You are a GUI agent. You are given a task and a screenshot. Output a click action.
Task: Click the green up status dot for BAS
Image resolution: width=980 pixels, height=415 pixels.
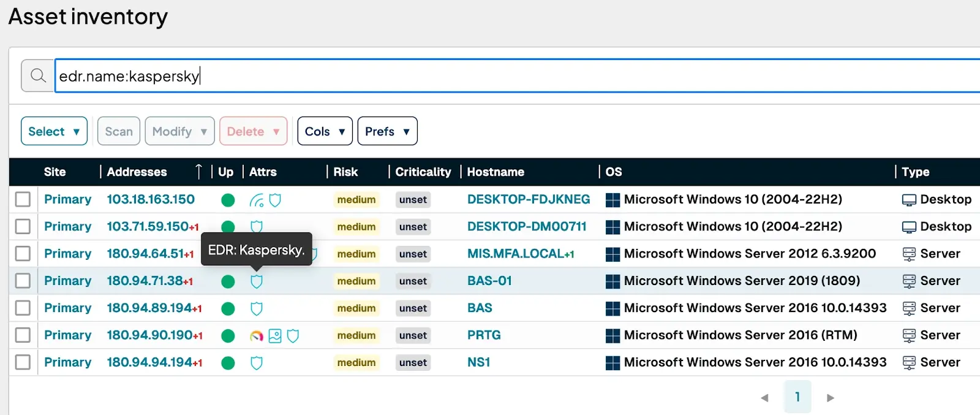228,308
